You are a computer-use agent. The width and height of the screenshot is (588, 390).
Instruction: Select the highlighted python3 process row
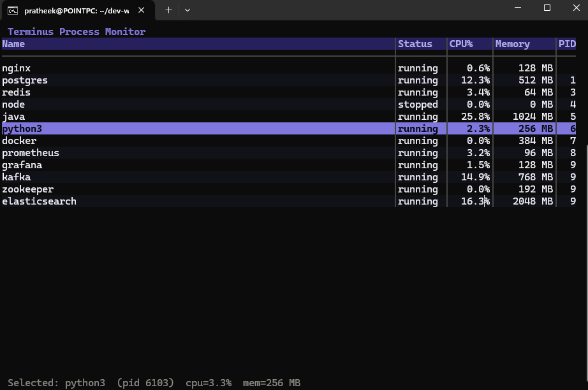pos(289,129)
